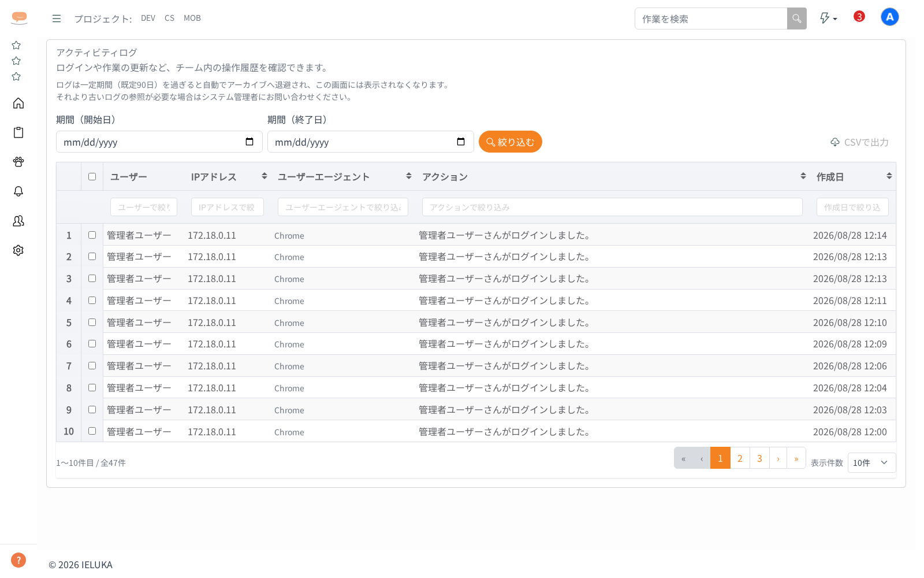Click timestamp 2026/08/28 12:00
The image size is (924, 578).
point(850,432)
